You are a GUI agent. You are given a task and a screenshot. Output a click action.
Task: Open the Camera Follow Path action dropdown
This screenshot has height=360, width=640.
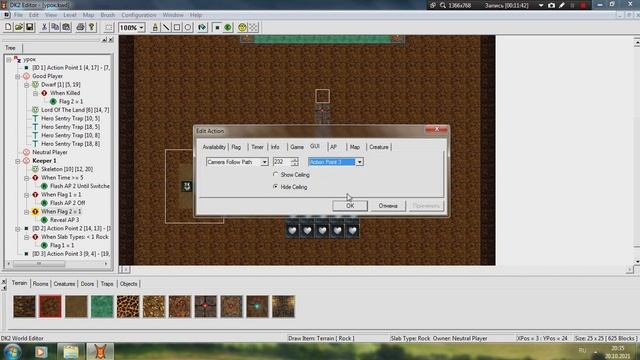[x=264, y=162]
